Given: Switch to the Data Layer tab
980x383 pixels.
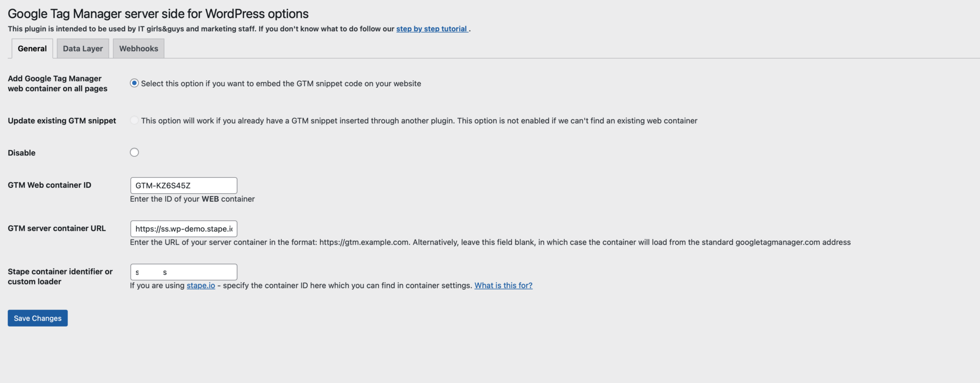Looking at the screenshot, I should click(83, 48).
